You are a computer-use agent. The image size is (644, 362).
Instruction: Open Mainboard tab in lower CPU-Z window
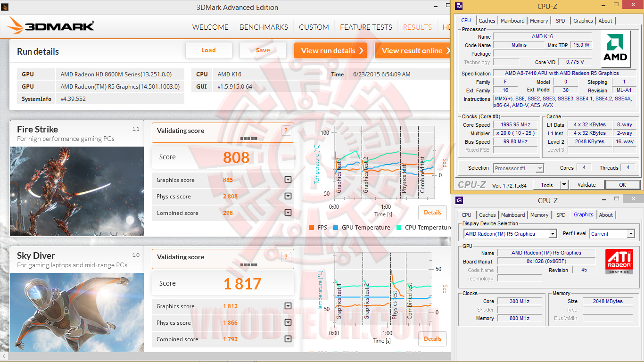[x=513, y=215]
